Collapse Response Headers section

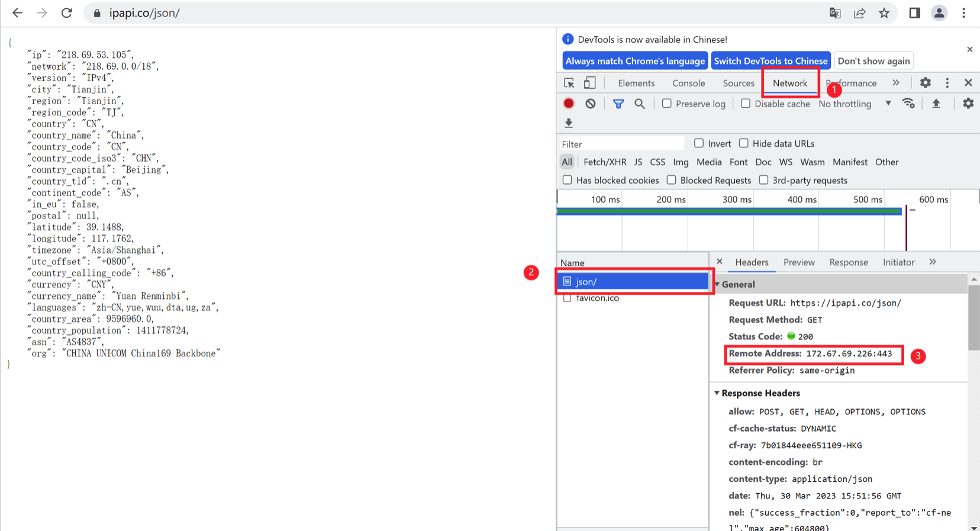coord(717,393)
